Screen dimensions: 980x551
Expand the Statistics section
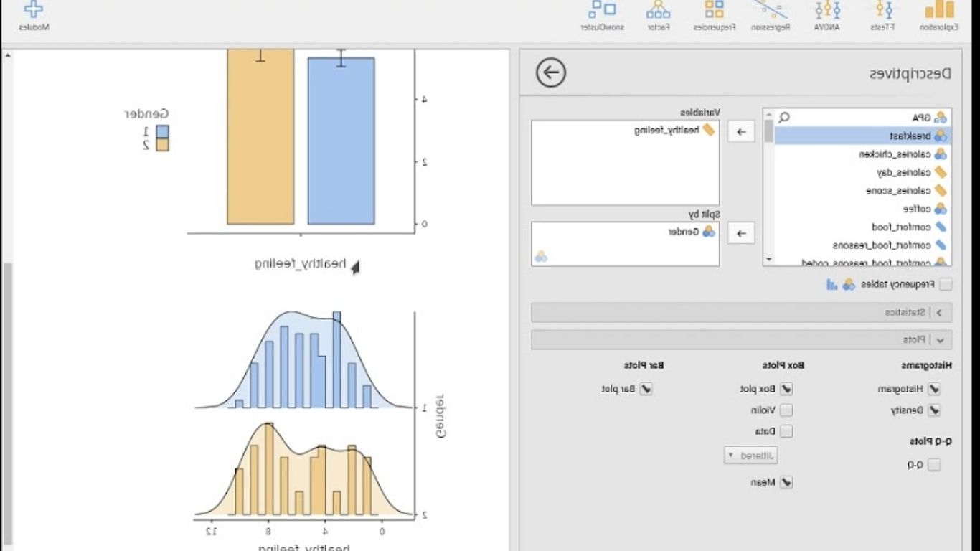[940, 312]
